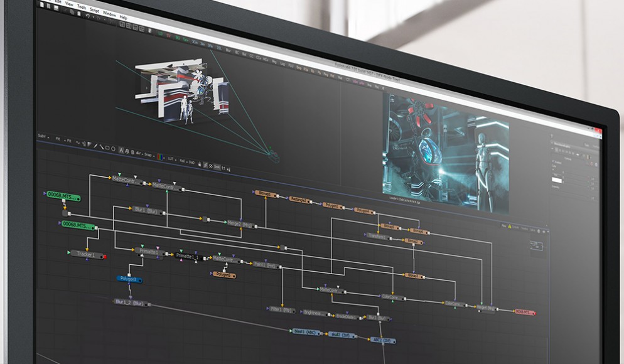
Task: Select the Blur1_2 (Blur) node
Action: coord(131,302)
